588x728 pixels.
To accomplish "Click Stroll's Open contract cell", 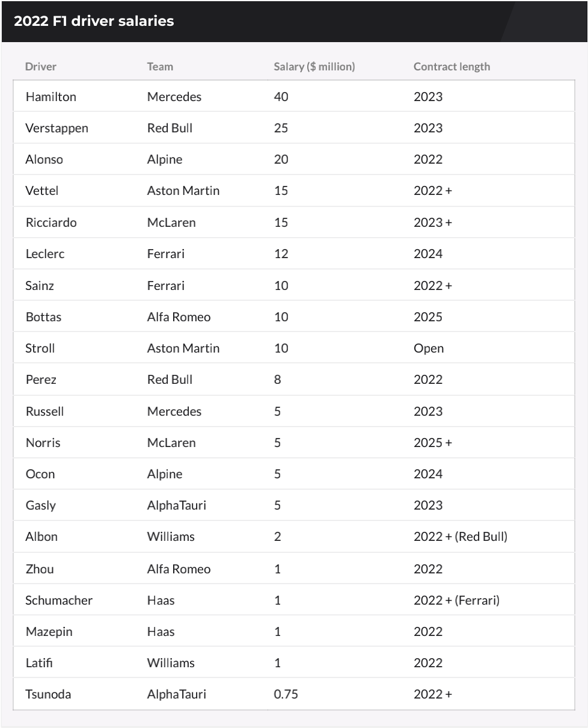I will click(x=429, y=348).
